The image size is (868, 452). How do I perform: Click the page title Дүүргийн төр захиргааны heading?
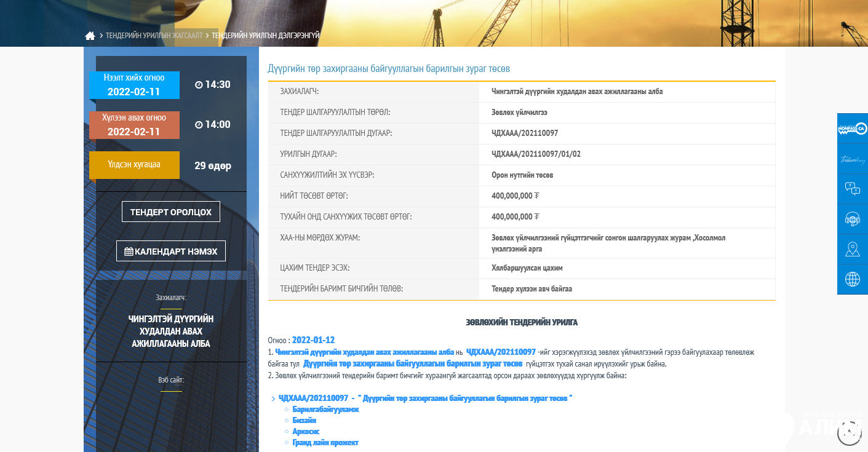[x=389, y=68]
